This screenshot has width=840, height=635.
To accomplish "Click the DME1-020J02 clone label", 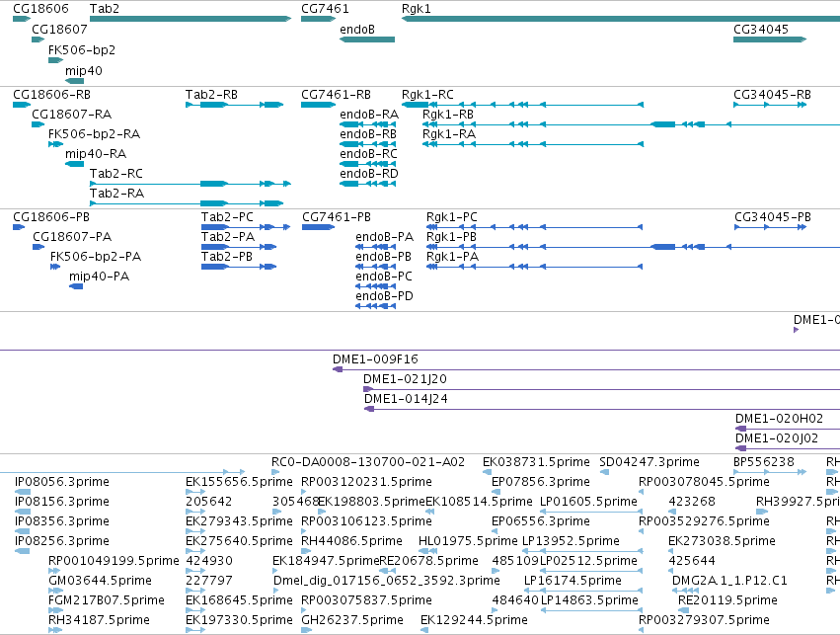I will (777, 438).
